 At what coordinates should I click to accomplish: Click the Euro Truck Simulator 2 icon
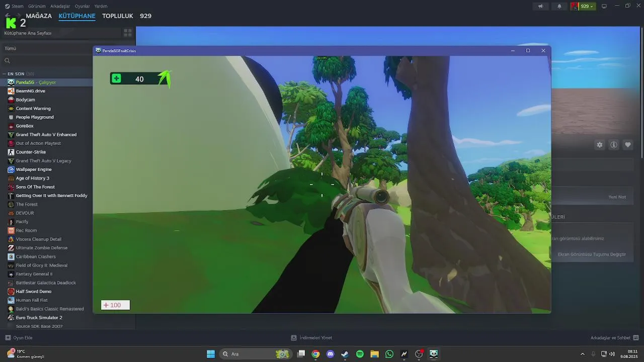point(11,317)
